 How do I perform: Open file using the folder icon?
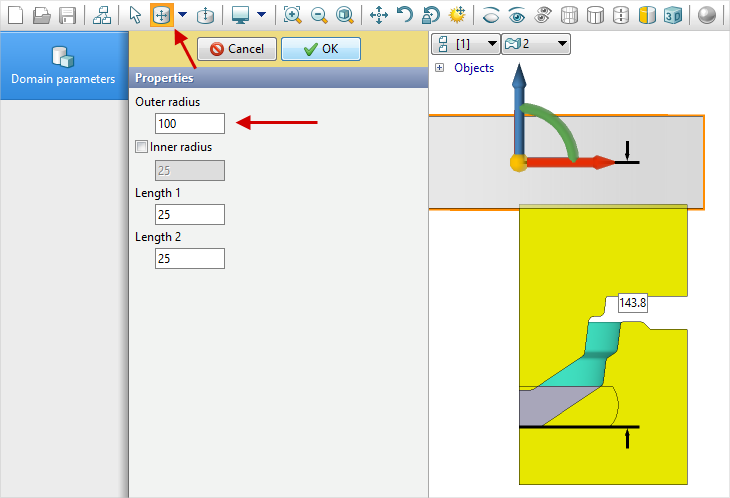(x=41, y=15)
